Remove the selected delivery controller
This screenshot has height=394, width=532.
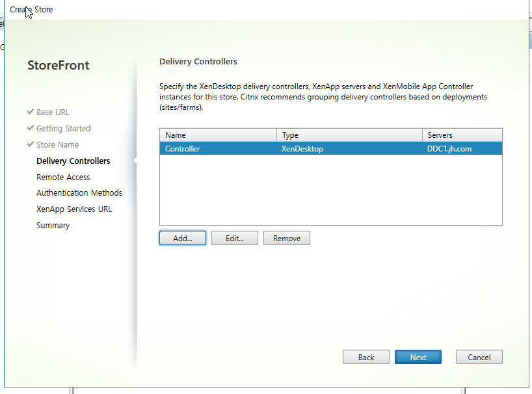[x=287, y=238]
